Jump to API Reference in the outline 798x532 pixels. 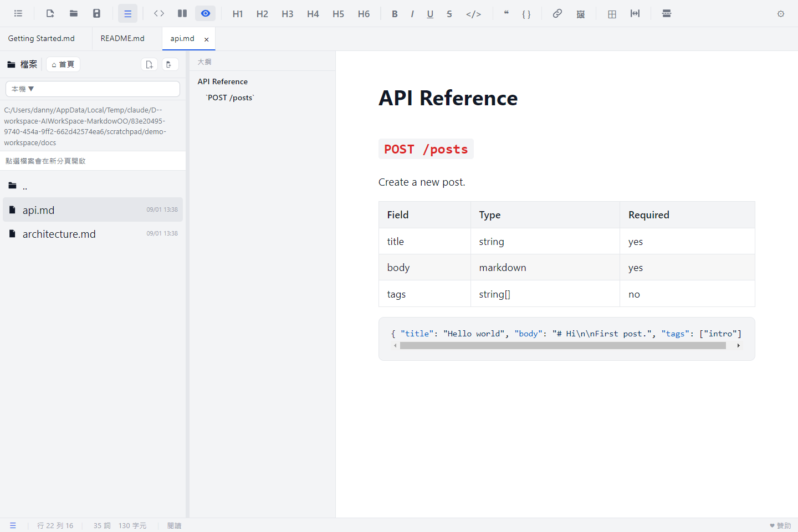click(223, 81)
